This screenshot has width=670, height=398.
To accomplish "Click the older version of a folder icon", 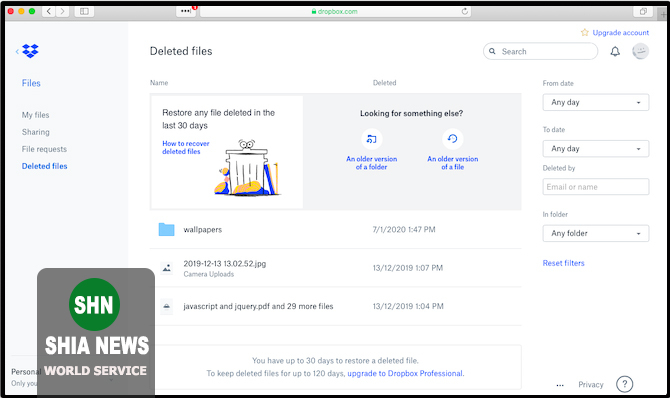I will click(372, 139).
